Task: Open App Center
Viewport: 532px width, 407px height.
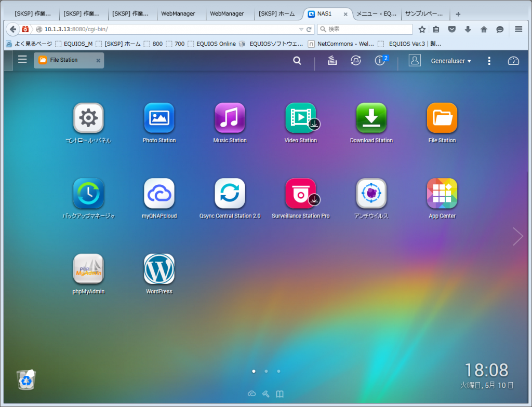Action: (442, 193)
